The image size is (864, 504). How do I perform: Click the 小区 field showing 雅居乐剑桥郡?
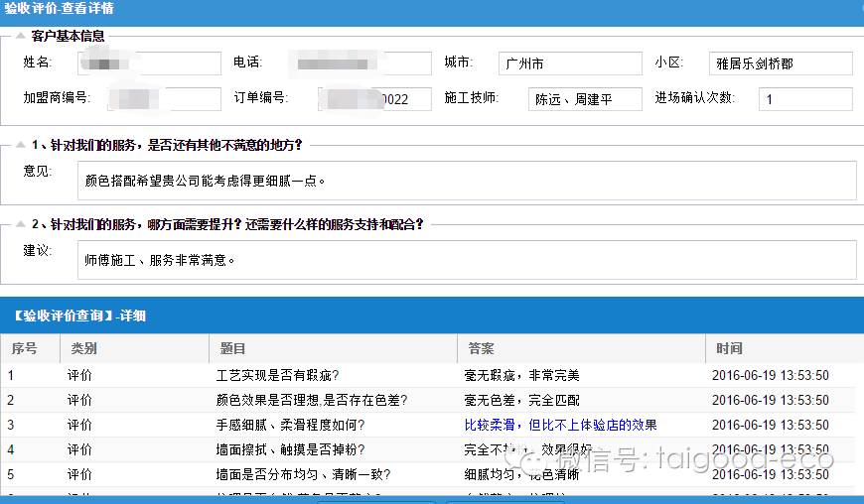tap(781, 63)
